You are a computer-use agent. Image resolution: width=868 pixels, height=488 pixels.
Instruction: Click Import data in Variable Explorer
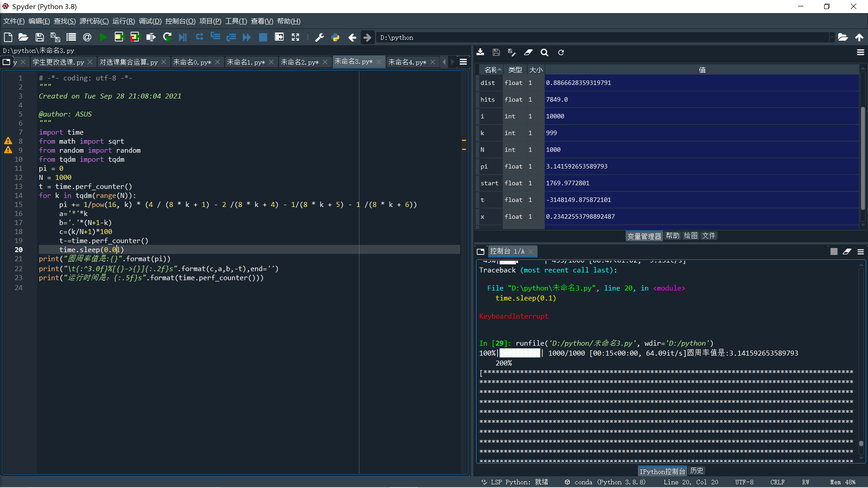pos(481,52)
